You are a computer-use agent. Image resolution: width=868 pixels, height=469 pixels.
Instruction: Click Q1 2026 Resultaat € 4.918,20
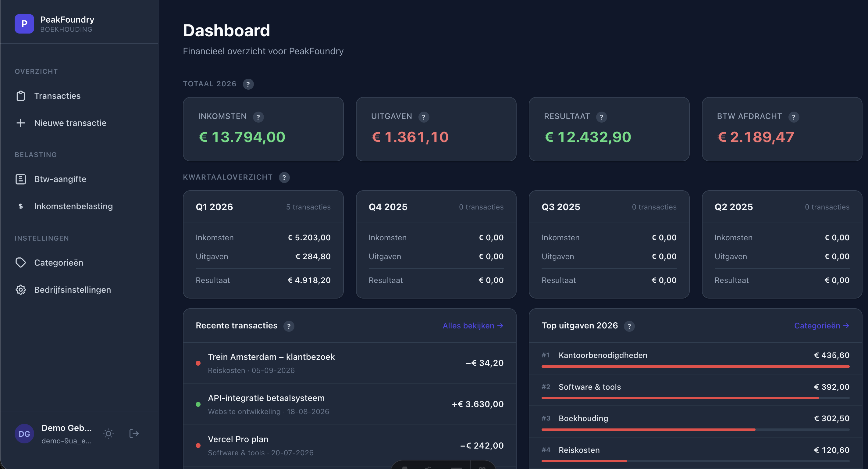309,280
